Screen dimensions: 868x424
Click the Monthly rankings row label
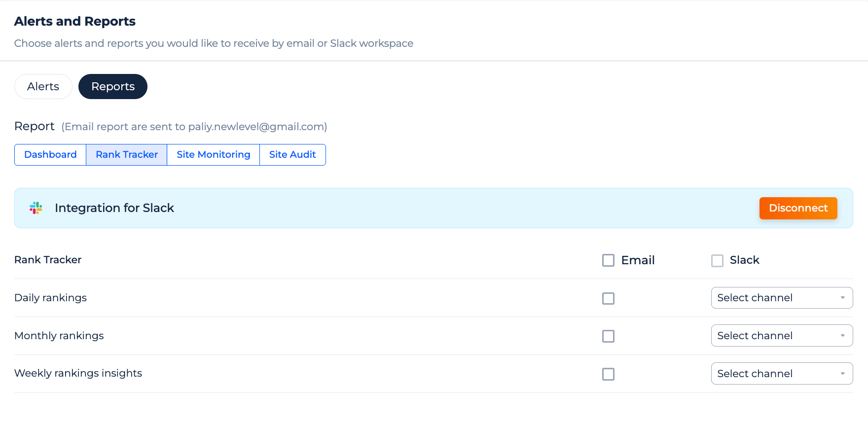click(x=59, y=336)
